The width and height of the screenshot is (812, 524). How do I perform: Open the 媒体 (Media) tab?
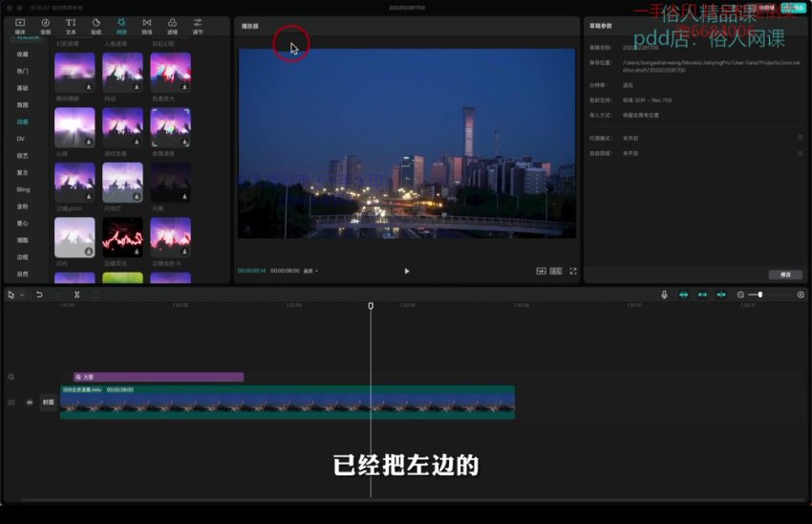click(x=20, y=25)
